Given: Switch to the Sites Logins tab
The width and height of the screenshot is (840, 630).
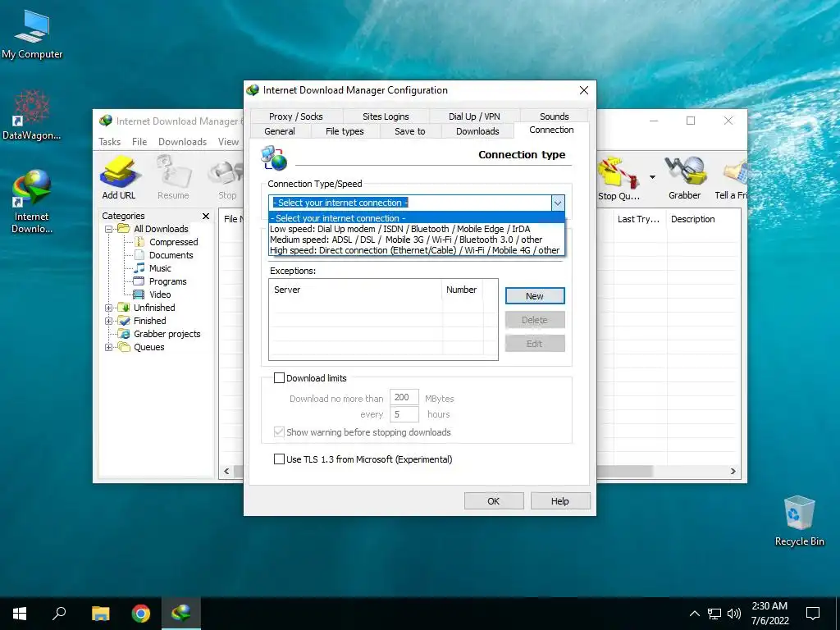Looking at the screenshot, I should pyautogui.click(x=386, y=116).
